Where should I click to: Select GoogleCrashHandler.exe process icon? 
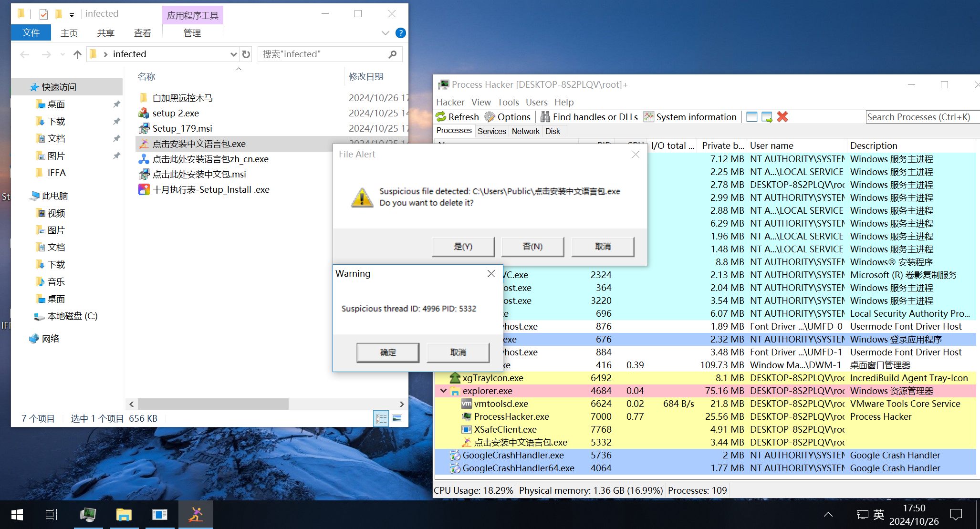[455, 455]
